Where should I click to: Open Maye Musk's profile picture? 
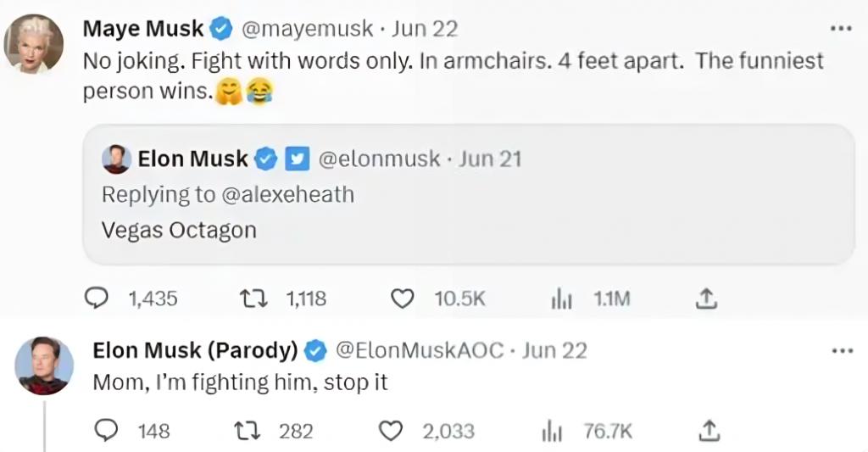[34, 44]
